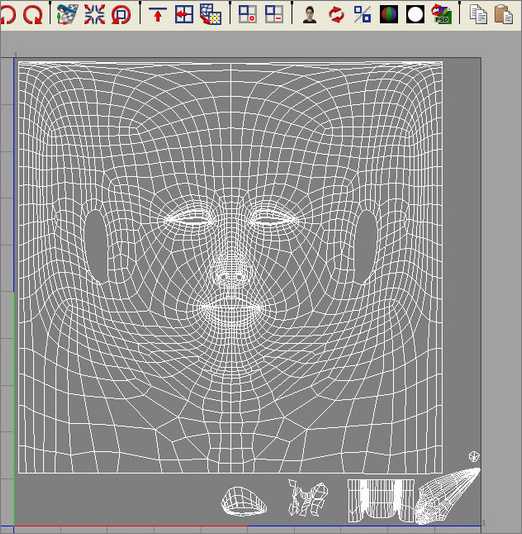Viewport: 522px width, 534px height.
Task: Toggle image ratio with the percent-style icon
Action: pos(362,15)
